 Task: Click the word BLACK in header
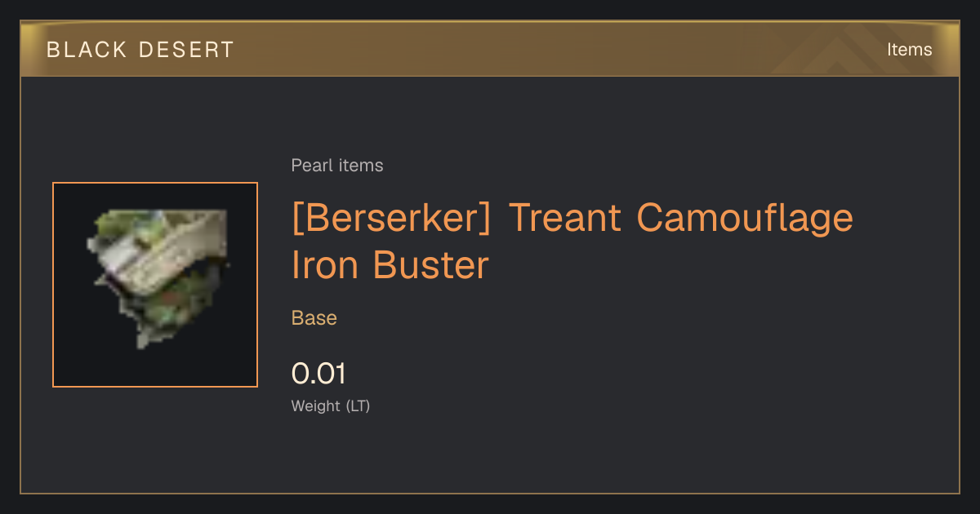point(87,50)
